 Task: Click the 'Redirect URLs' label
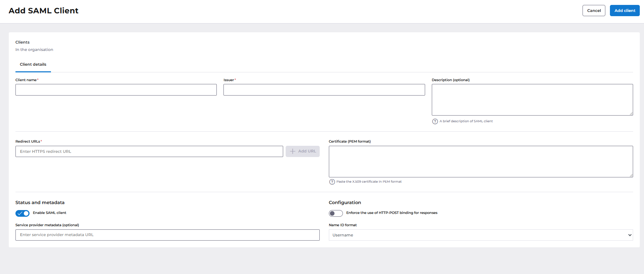[x=28, y=142]
